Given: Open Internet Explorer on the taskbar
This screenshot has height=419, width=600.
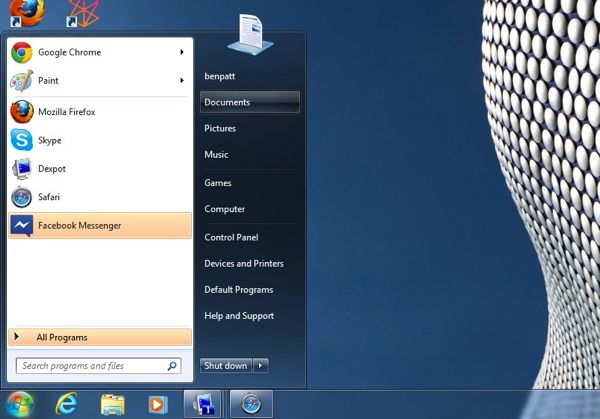Looking at the screenshot, I should click(66, 404).
